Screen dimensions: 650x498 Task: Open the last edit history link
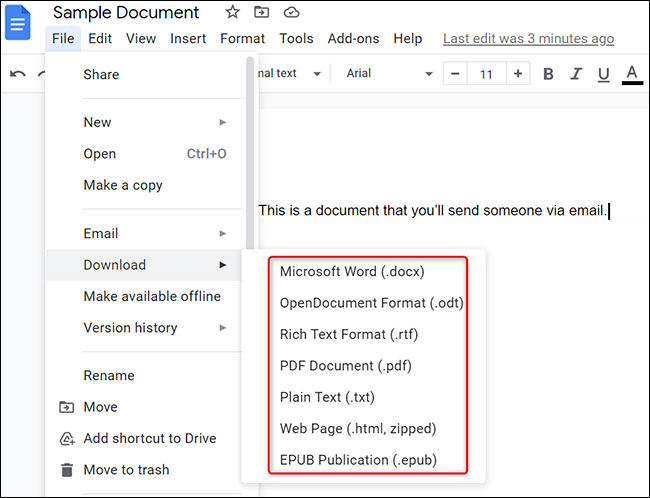[529, 39]
